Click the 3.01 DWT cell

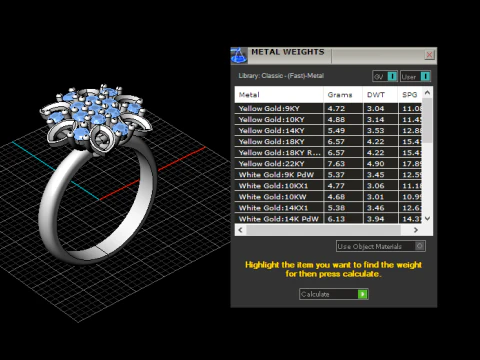381,196
